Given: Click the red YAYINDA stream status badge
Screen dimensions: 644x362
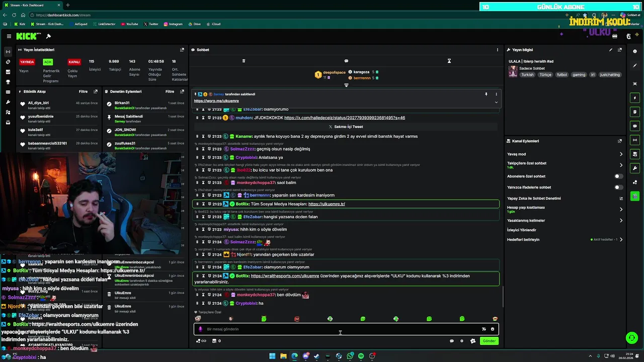Looking at the screenshot, I should (27, 62).
